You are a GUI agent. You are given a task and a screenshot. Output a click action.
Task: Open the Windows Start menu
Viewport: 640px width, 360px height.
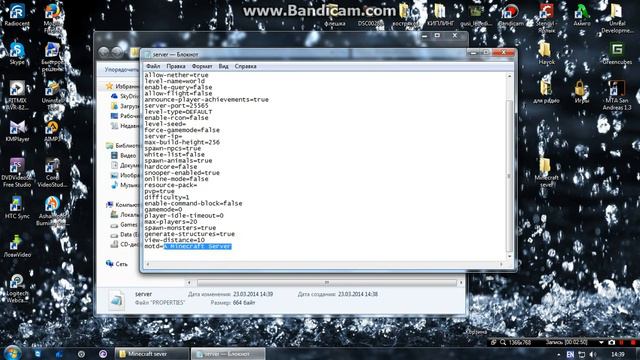click(12, 353)
